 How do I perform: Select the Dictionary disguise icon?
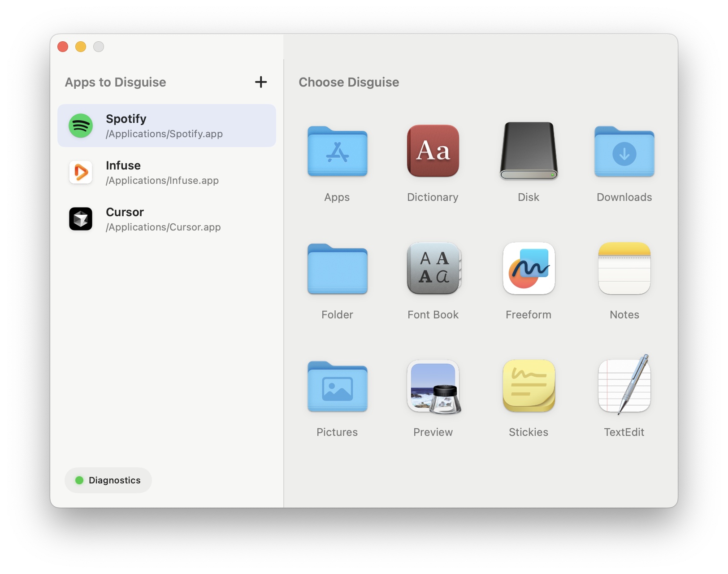pos(433,151)
